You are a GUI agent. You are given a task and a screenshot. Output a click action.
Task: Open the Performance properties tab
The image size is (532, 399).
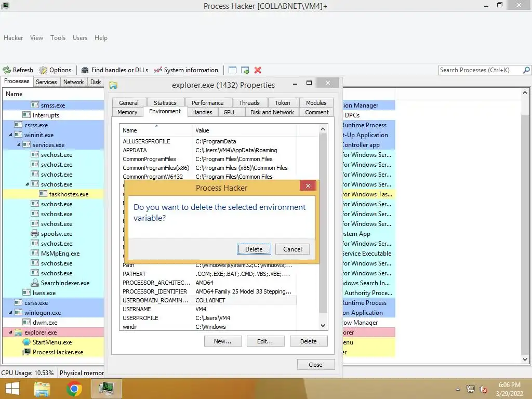(x=208, y=103)
